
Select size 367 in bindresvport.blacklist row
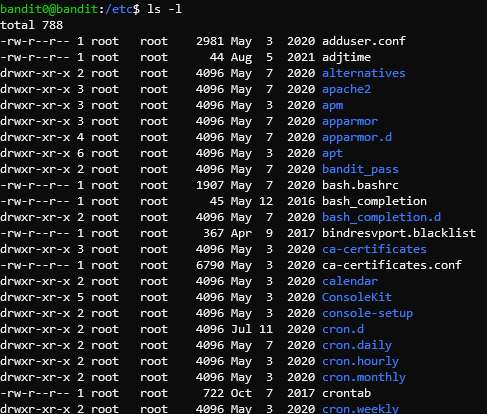point(213,233)
